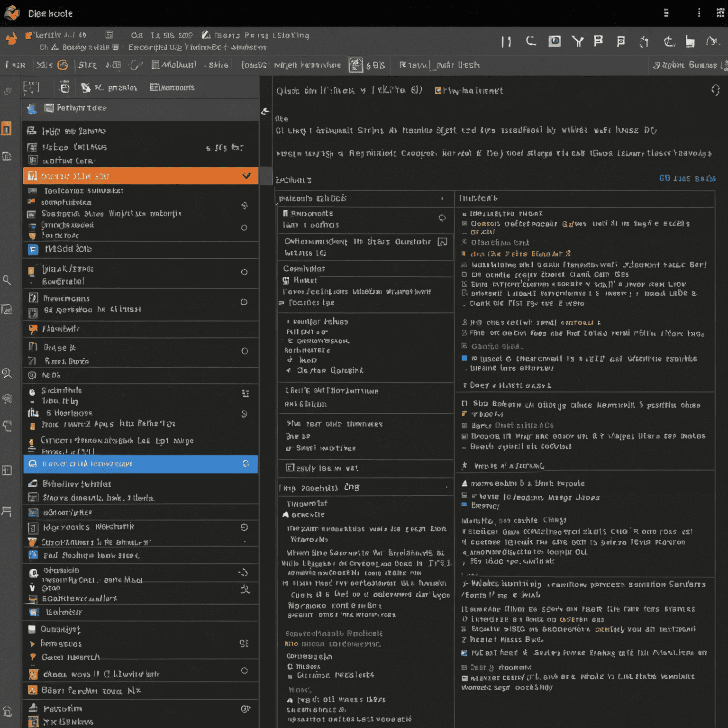Open the vertical three-dot menu in title bar

tap(699, 13)
